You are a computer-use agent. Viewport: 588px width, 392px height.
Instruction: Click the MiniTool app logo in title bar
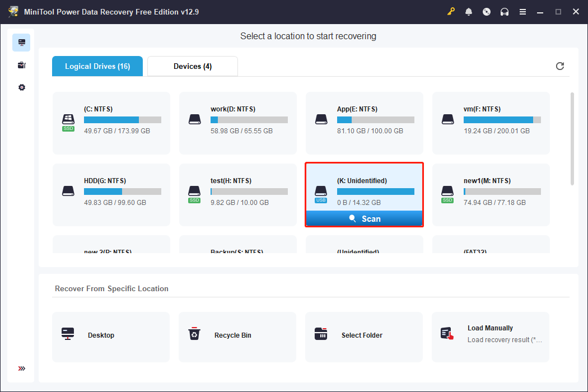coord(13,12)
